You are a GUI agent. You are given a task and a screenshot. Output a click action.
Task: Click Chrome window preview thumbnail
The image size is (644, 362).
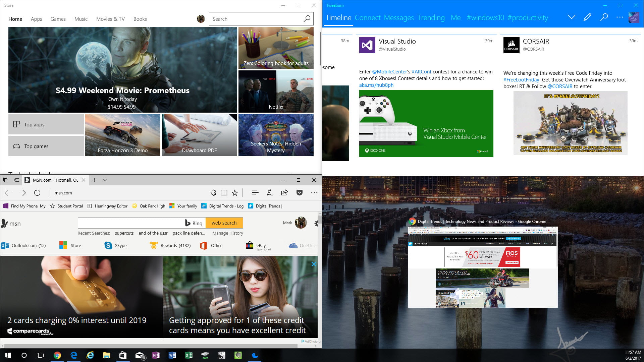tap(483, 267)
